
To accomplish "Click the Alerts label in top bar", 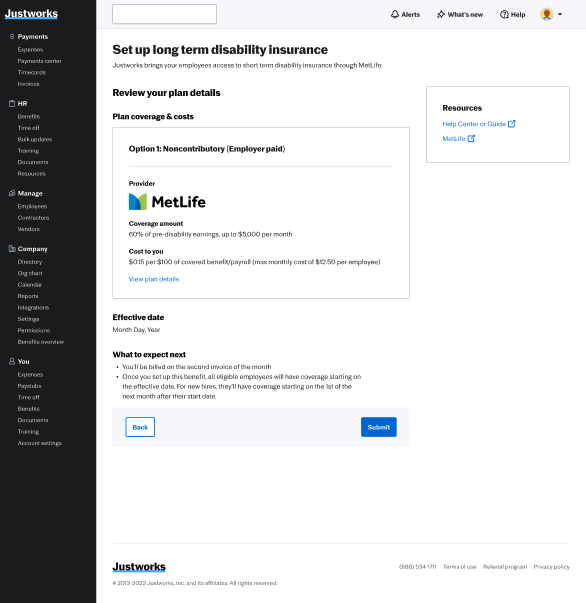I will click(410, 15).
